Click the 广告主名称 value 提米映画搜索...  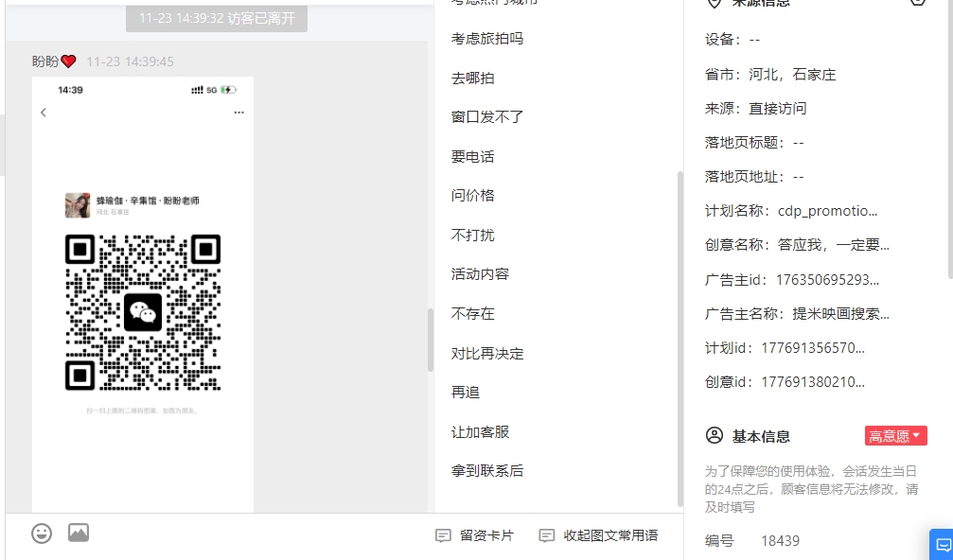pos(840,313)
